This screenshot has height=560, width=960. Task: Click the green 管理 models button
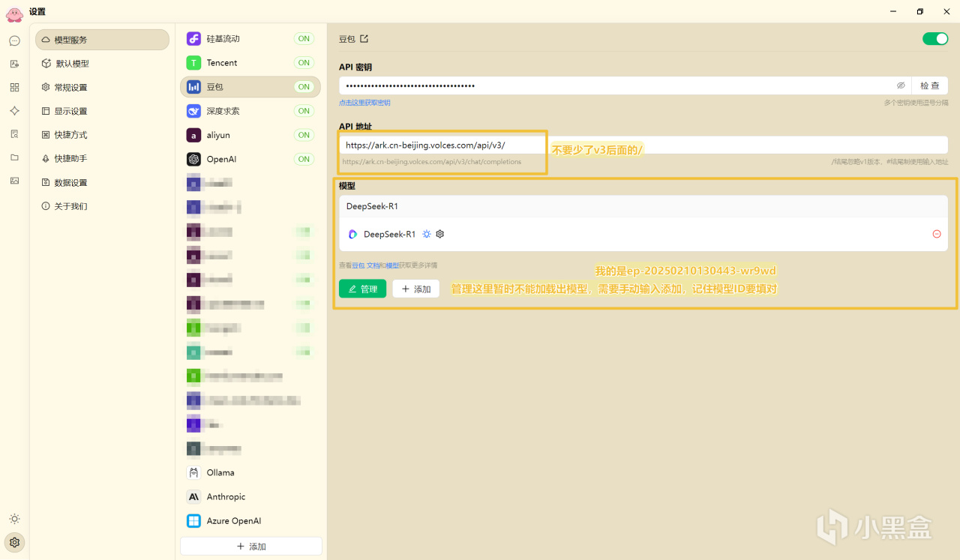(362, 289)
